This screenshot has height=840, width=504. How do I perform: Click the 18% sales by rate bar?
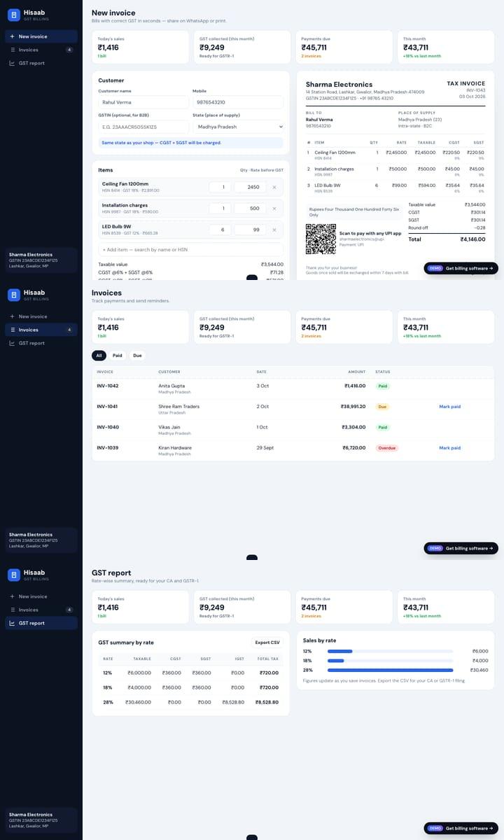pos(391,661)
